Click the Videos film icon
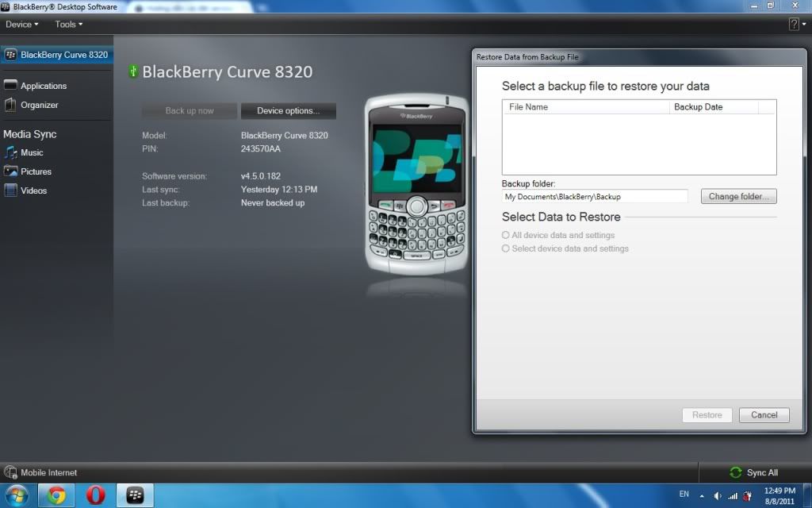The height and width of the screenshot is (508, 812). [10, 190]
